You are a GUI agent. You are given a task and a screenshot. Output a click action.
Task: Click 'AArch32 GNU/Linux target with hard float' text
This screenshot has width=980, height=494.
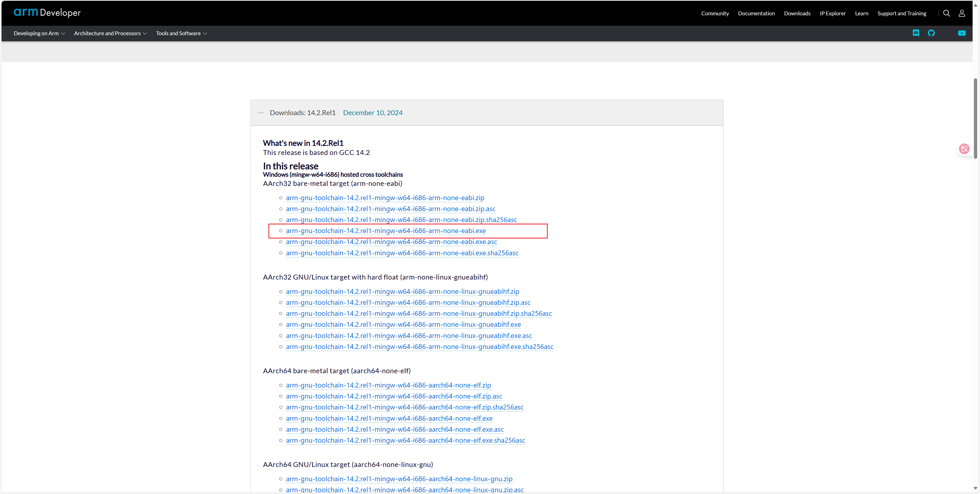(x=330, y=277)
